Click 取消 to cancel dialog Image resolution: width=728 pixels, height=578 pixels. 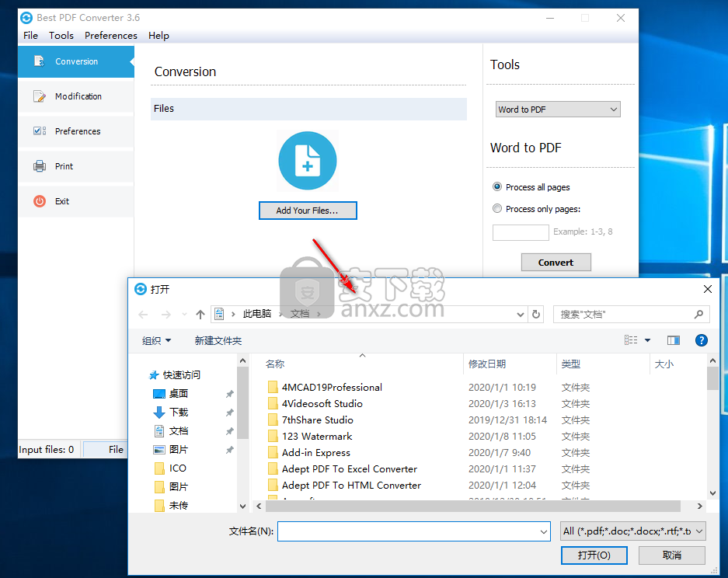click(671, 555)
